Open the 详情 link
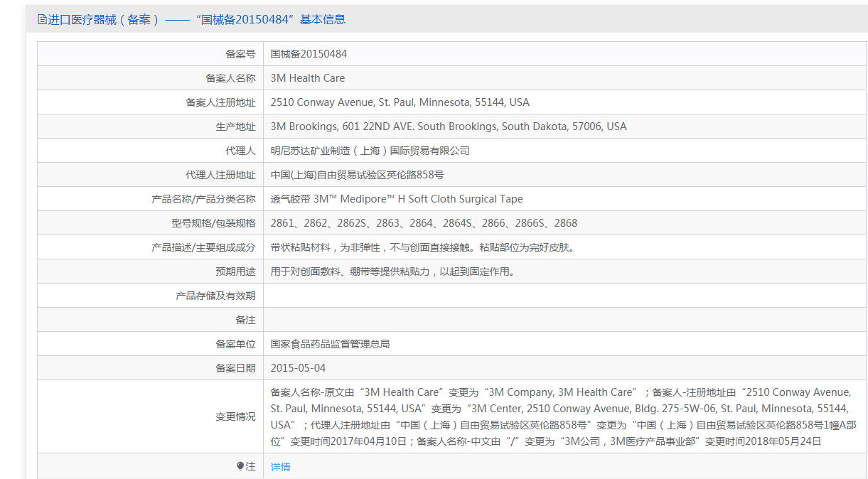This screenshot has height=479, width=868. tap(281, 467)
